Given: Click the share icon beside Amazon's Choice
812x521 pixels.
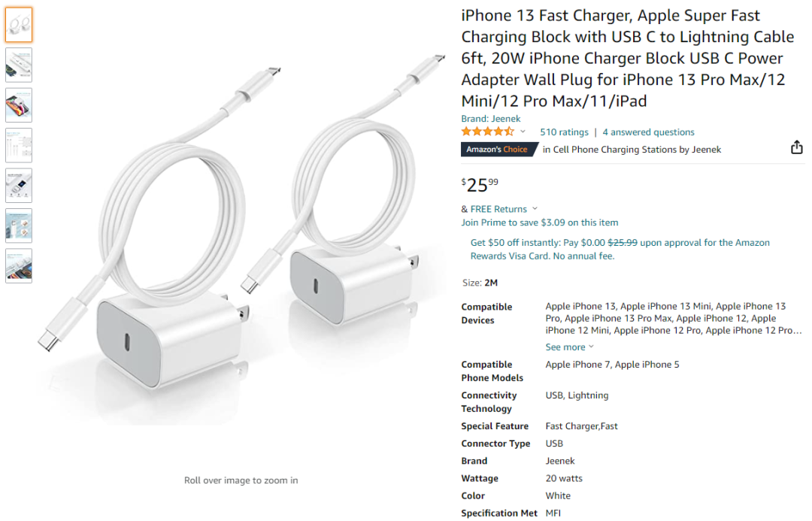Looking at the screenshot, I should pos(796,147).
